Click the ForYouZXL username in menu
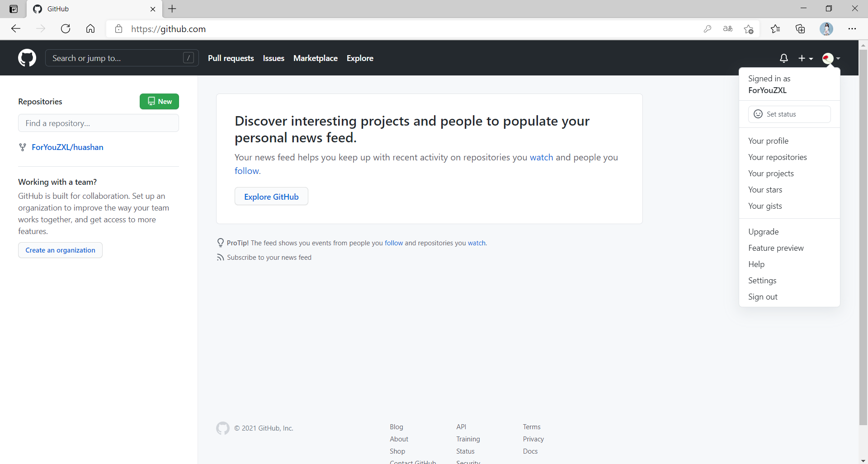 click(767, 90)
